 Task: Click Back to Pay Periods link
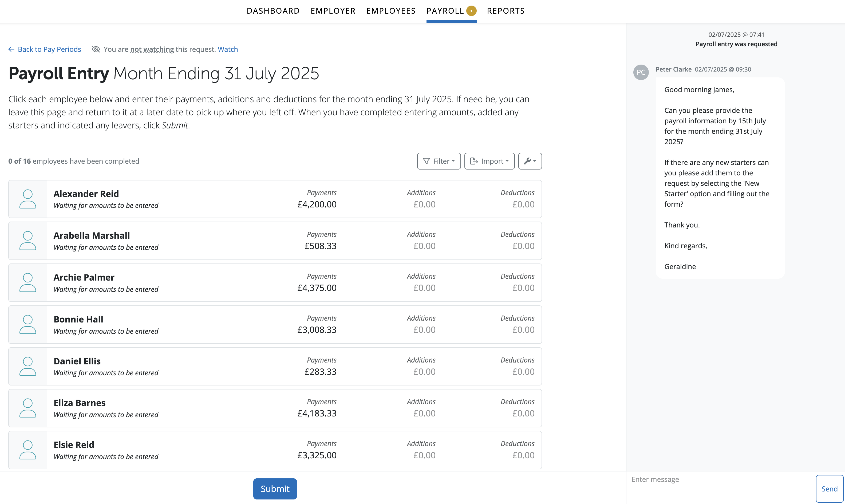(49, 49)
